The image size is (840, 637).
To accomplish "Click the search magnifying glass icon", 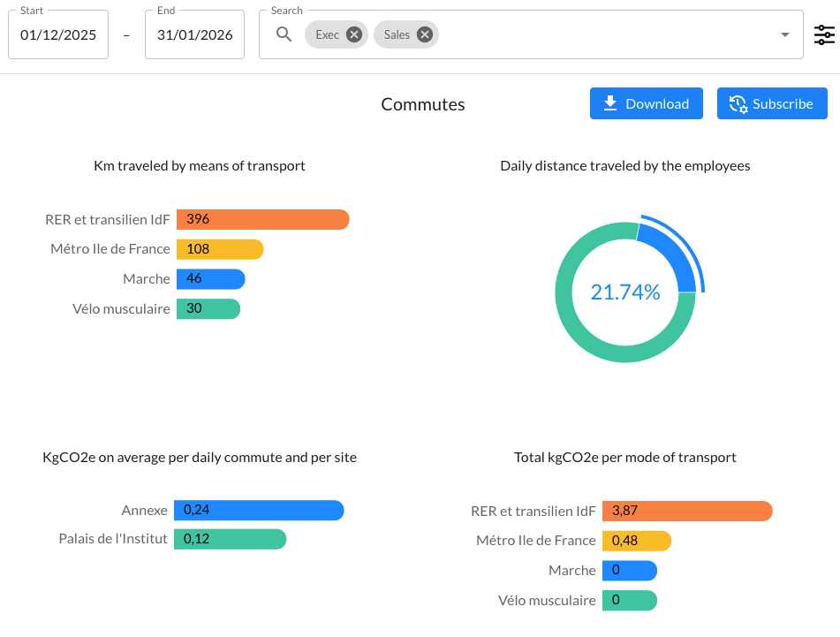I will pos(283,34).
